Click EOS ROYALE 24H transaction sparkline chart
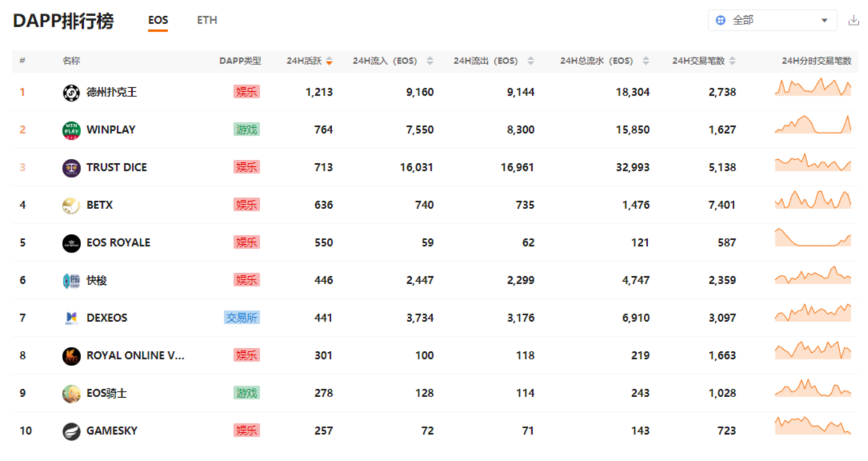 point(813,237)
